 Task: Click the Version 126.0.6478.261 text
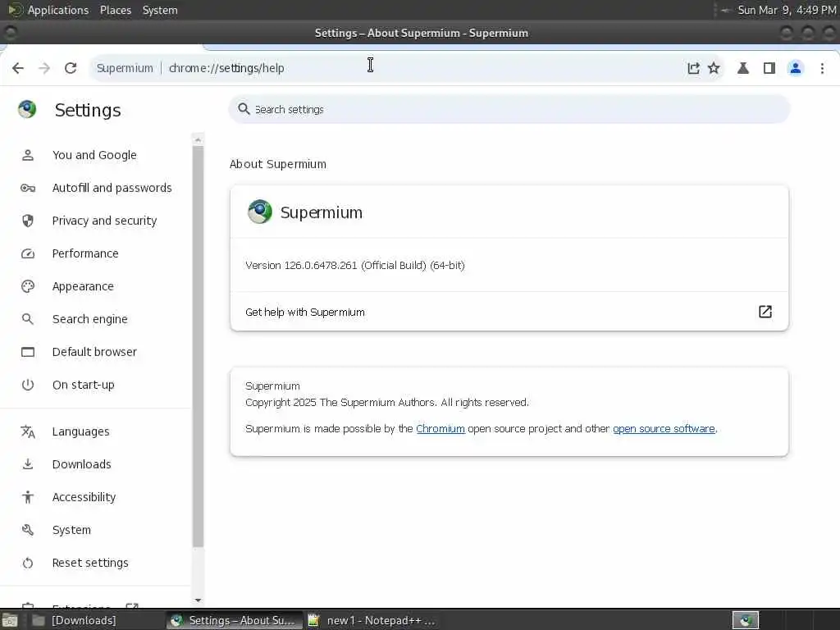[x=354, y=266]
